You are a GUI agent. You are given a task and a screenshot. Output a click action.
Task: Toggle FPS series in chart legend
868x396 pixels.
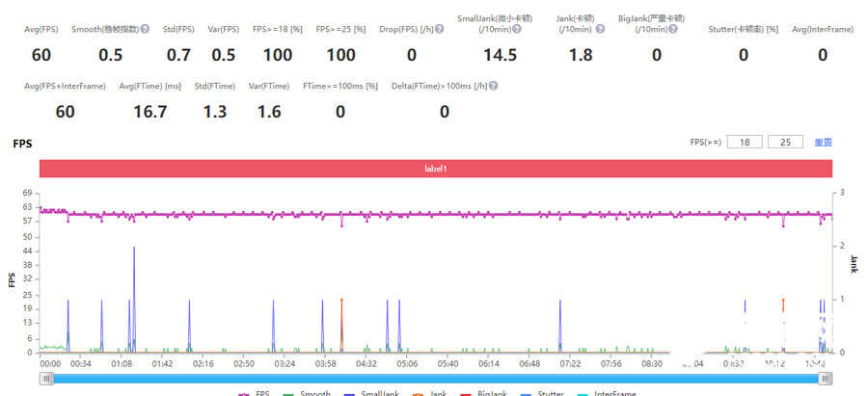coord(254,393)
